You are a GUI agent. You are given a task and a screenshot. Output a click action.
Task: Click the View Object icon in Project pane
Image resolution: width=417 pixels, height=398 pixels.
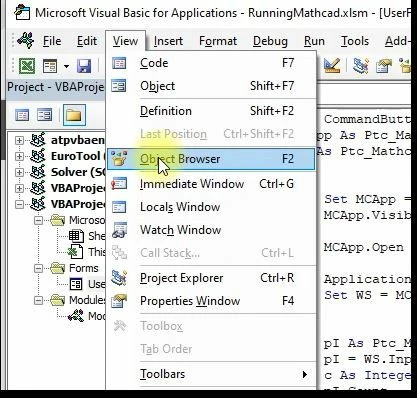pos(44,115)
